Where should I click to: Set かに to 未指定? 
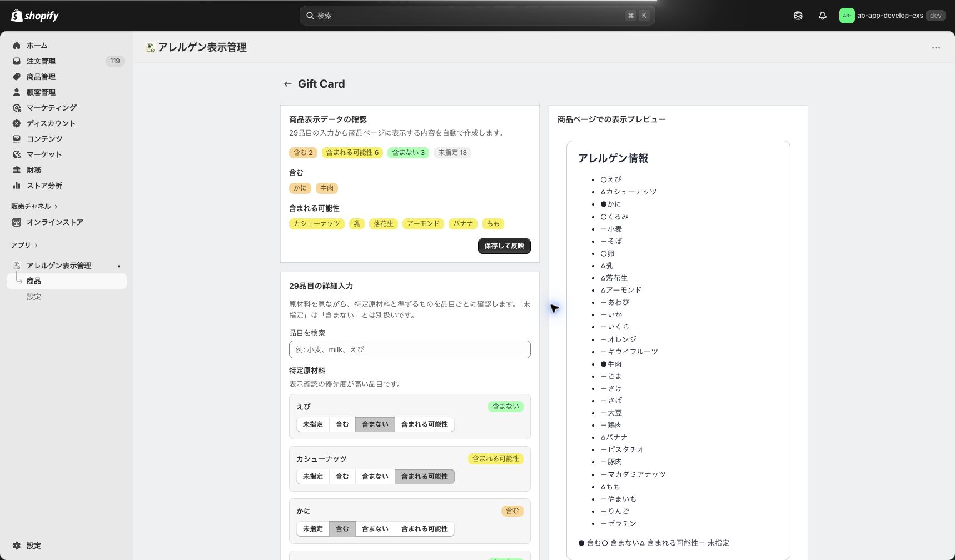coord(313,529)
